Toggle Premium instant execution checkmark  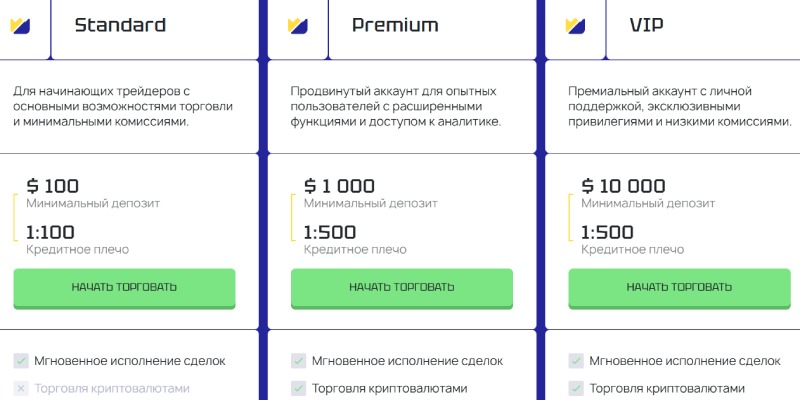pos(298,361)
